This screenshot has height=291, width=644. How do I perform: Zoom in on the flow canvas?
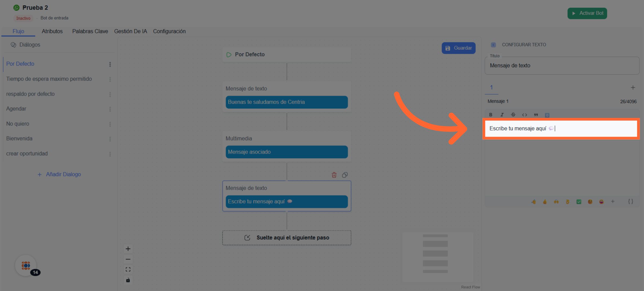tap(128, 249)
